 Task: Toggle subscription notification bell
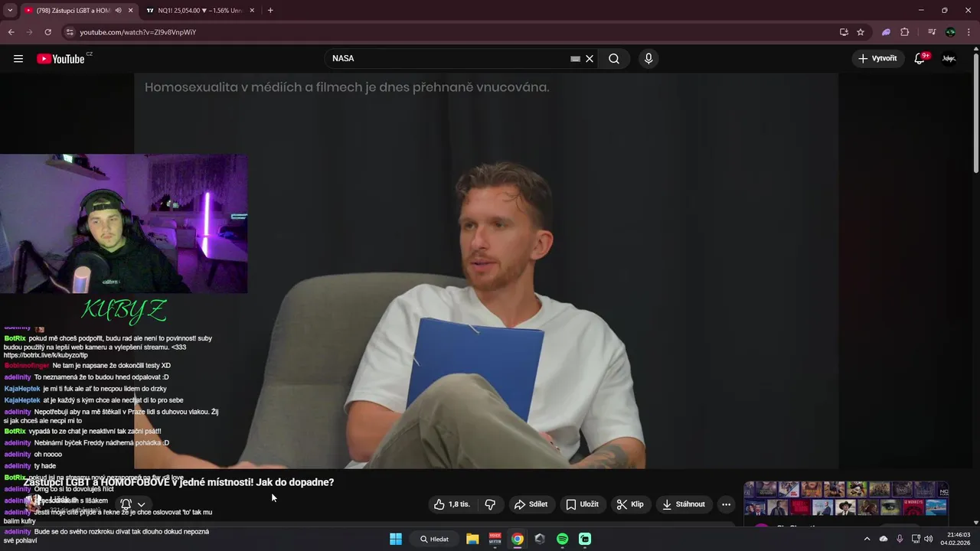point(126,504)
